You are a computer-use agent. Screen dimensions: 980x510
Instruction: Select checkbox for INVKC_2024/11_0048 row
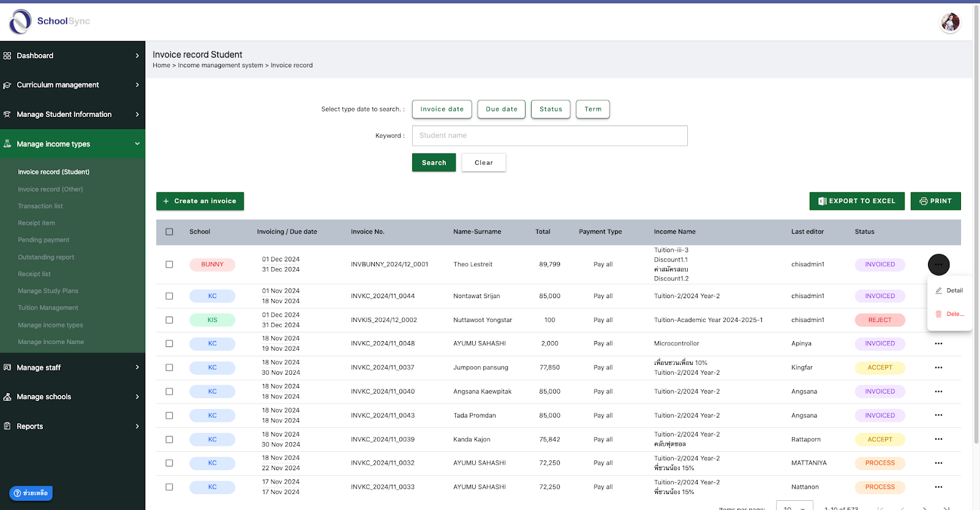[x=169, y=343]
